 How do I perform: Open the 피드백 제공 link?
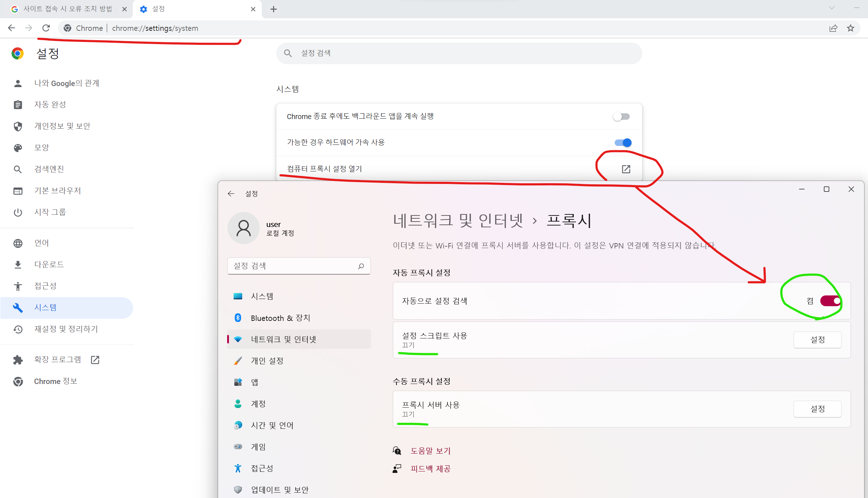tap(430, 469)
